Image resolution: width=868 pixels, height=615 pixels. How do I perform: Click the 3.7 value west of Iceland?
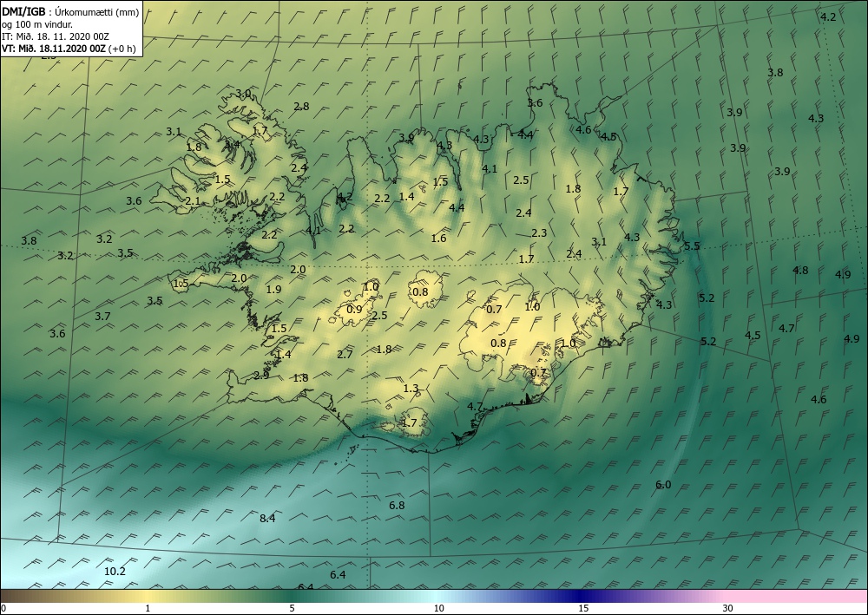click(x=102, y=317)
